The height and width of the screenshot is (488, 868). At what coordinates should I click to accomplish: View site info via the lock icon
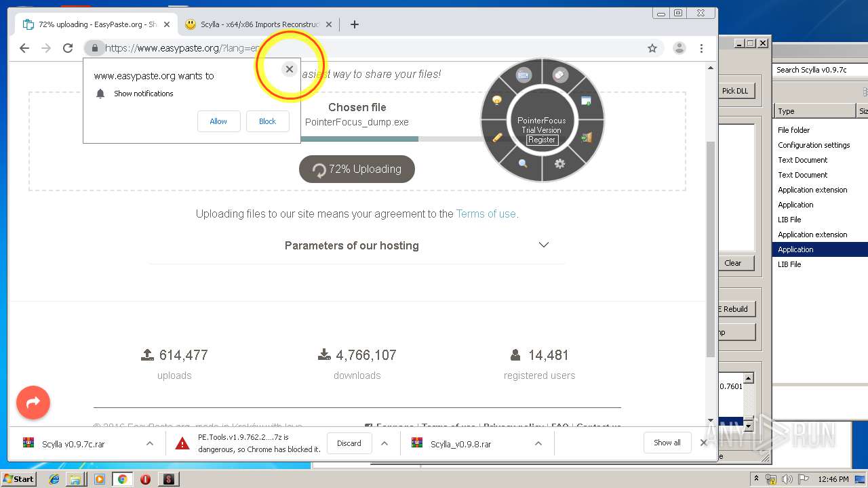pyautogui.click(x=94, y=48)
